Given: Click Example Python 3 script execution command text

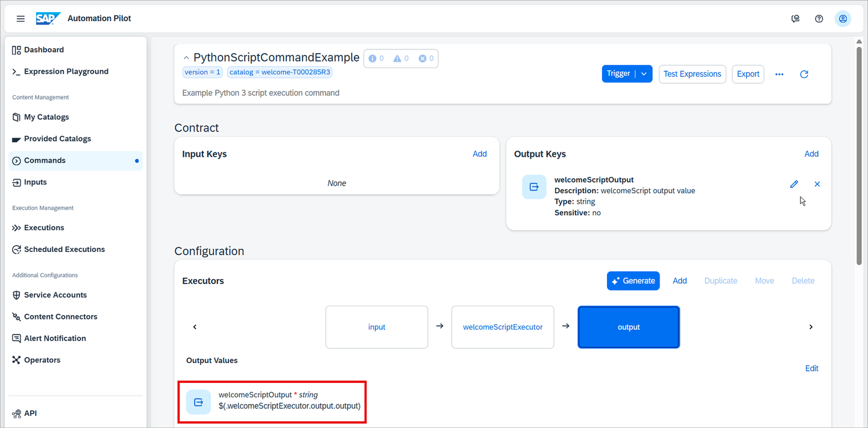Looking at the screenshot, I should tap(261, 93).
